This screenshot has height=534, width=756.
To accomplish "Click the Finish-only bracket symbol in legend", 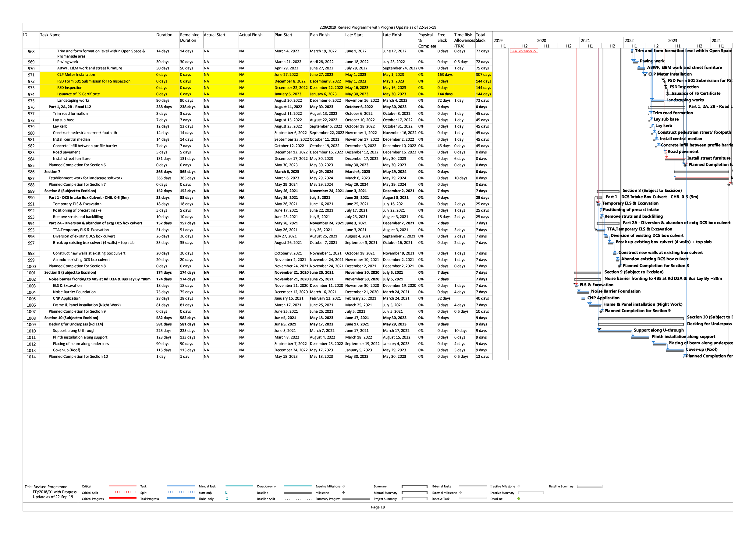I will coord(227,499).
